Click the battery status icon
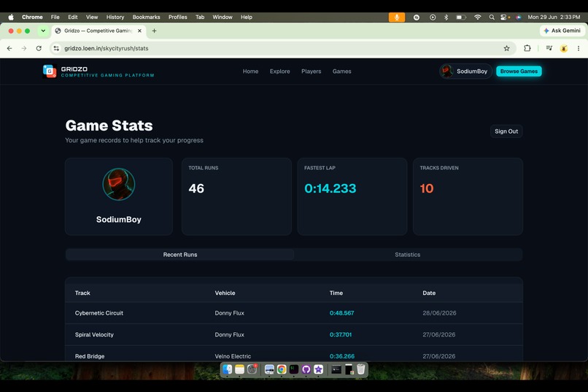The width and height of the screenshot is (588, 392). tap(461, 18)
